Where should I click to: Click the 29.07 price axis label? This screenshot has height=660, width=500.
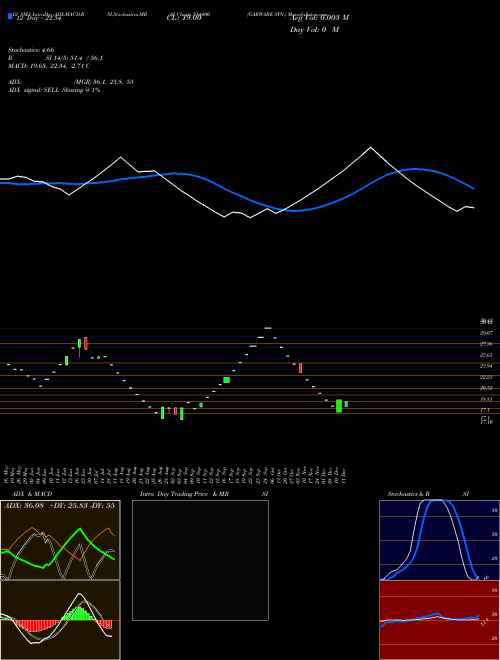point(487,333)
